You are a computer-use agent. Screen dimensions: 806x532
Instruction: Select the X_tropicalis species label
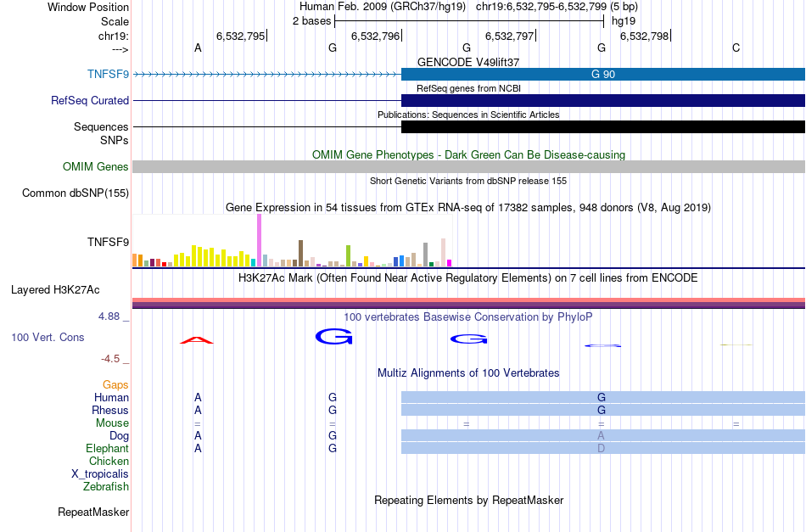[x=100, y=474]
